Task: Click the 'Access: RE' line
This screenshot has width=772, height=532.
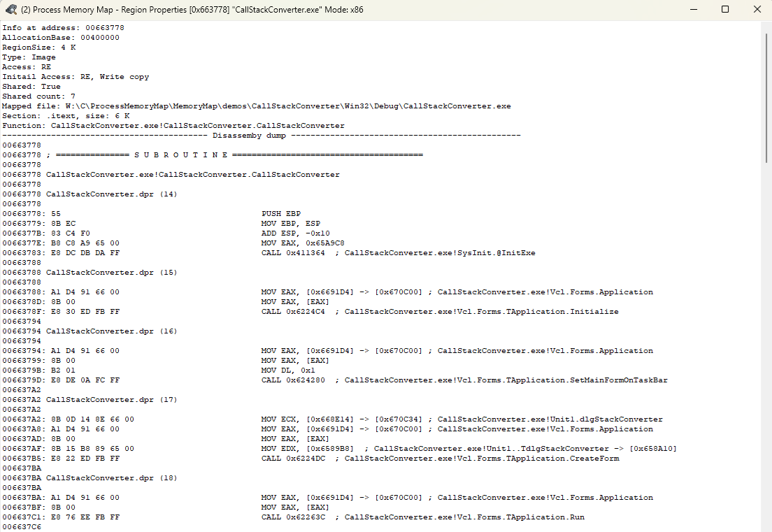Action: 27,67
